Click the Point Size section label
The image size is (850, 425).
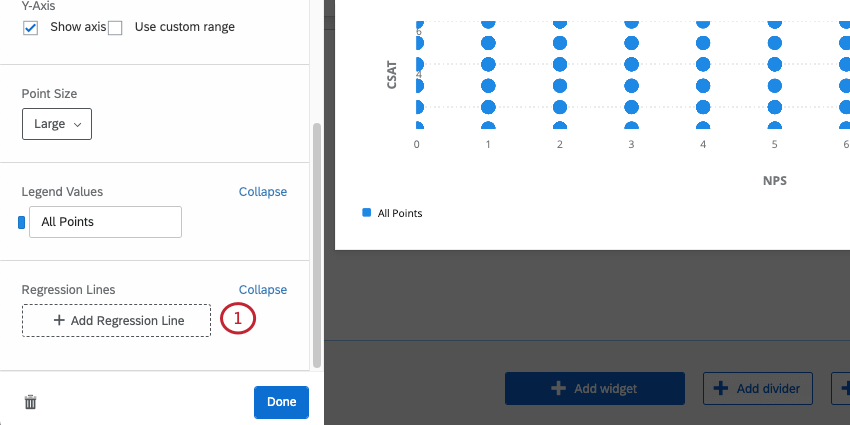tap(49, 93)
